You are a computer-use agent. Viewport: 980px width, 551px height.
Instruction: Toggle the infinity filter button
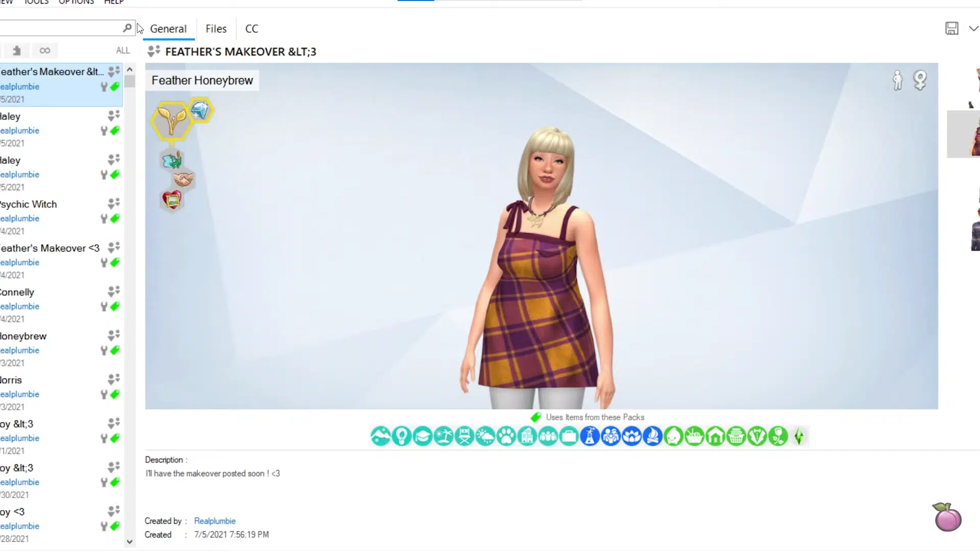[45, 51]
